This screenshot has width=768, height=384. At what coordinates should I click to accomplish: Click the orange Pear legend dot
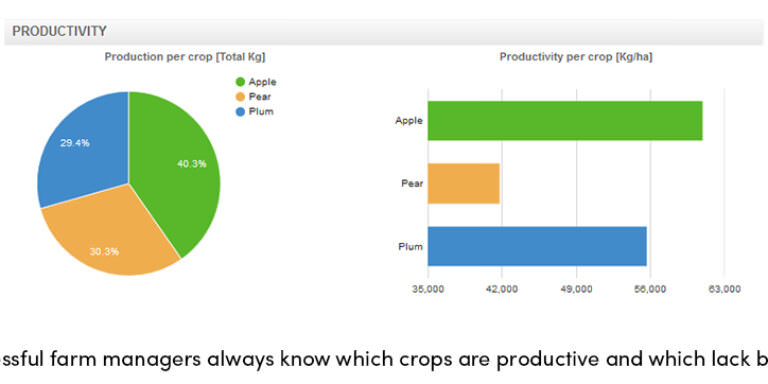(240, 97)
